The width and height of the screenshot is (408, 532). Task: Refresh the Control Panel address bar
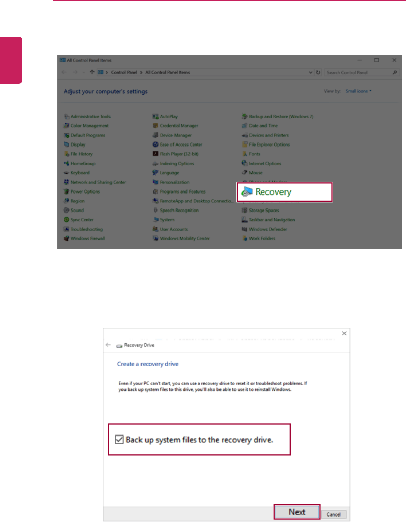point(318,72)
